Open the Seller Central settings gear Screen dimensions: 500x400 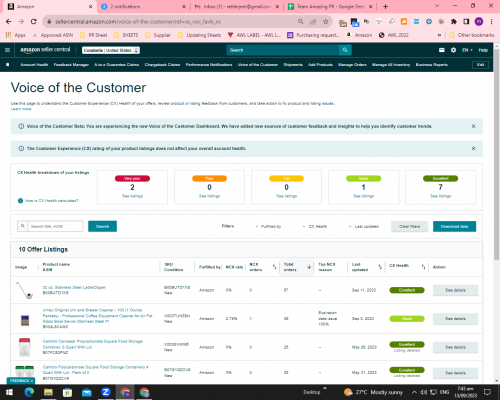pyautogui.click(x=453, y=50)
